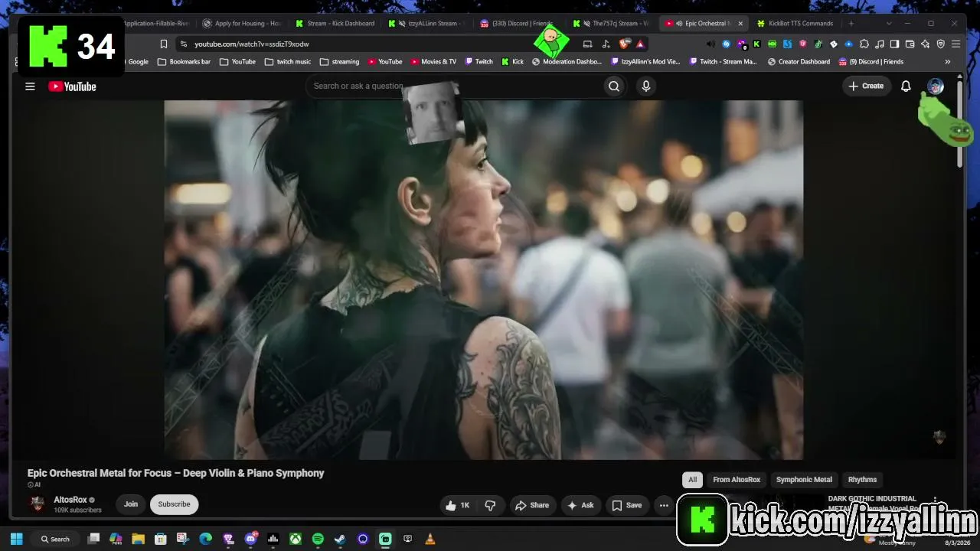Open the Brave Rewards triangle icon
980x551 pixels.
coord(640,44)
